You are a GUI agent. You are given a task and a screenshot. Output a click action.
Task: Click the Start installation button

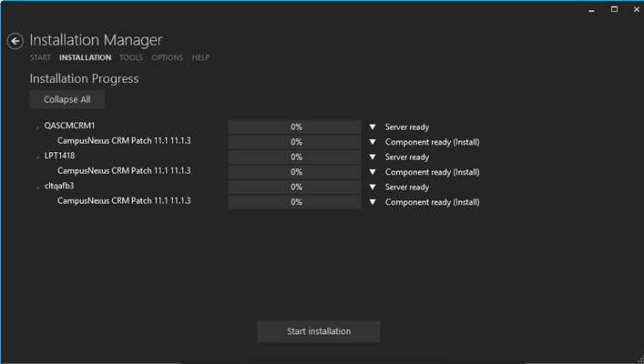point(318,331)
